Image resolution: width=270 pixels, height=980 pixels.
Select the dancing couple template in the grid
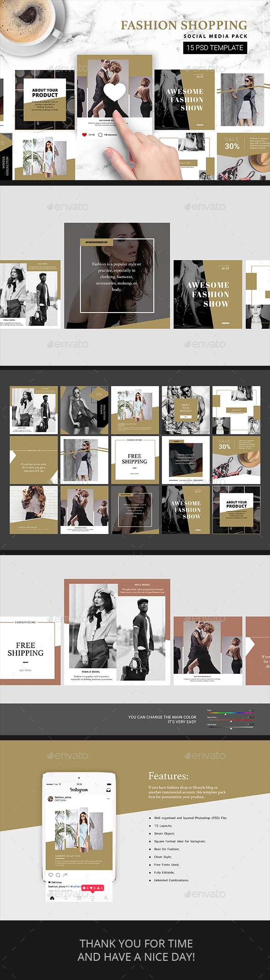point(85,510)
